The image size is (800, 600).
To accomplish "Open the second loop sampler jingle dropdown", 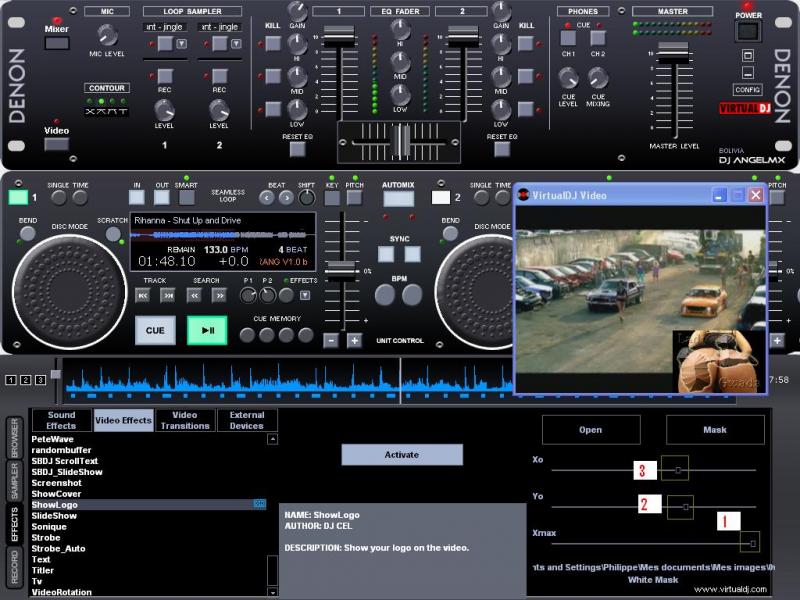I will pyautogui.click(x=236, y=44).
